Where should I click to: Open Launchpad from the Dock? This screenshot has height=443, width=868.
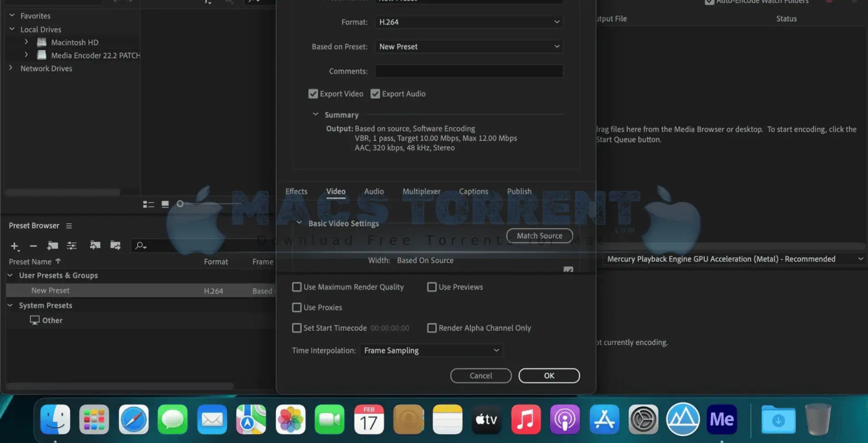point(94,419)
